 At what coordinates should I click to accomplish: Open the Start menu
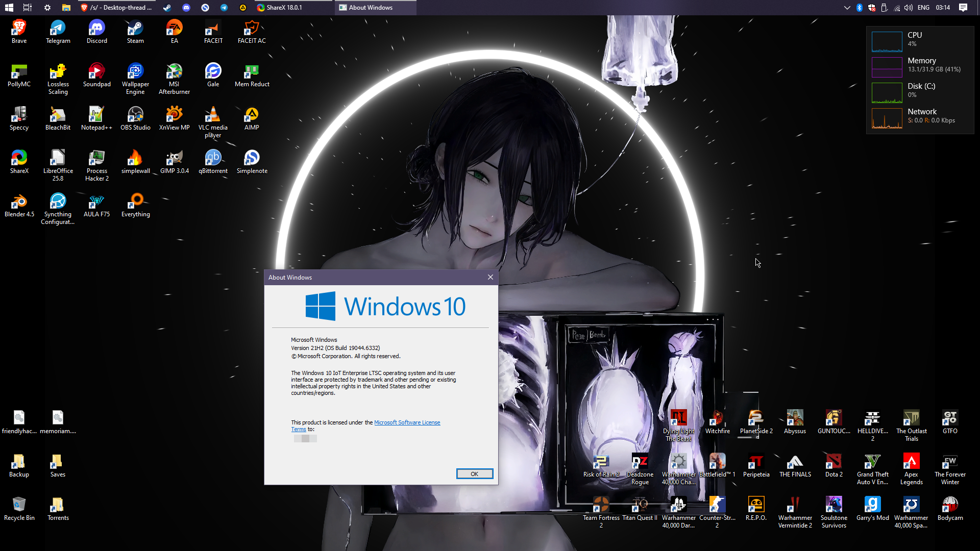pyautogui.click(x=9, y=8)
